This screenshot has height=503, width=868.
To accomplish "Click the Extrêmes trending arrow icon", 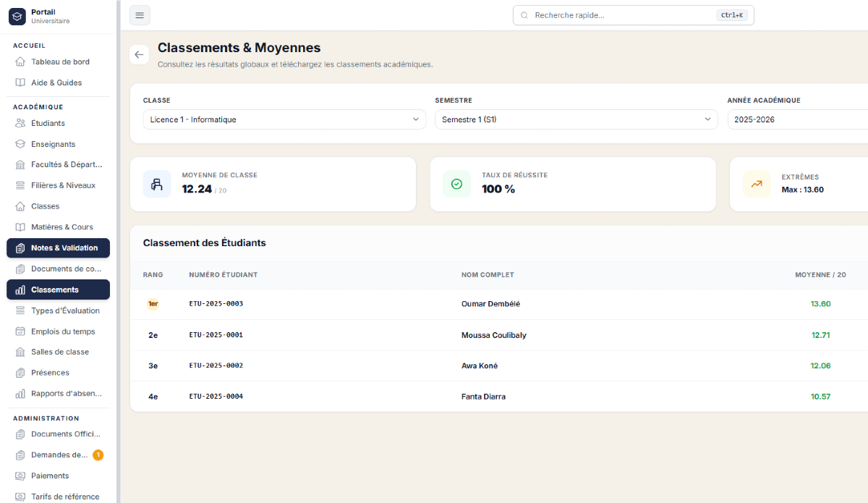I will tap(757, 184).
